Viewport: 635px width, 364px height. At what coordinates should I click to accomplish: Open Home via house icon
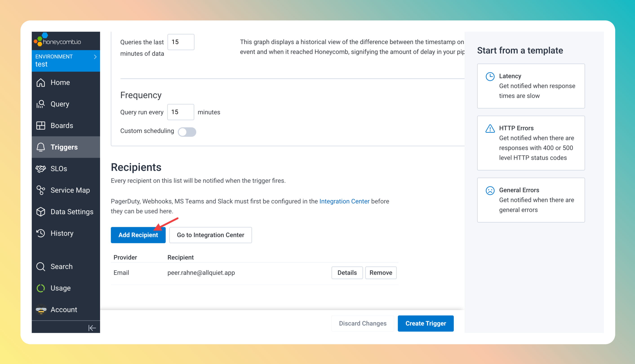coord(41,83)
